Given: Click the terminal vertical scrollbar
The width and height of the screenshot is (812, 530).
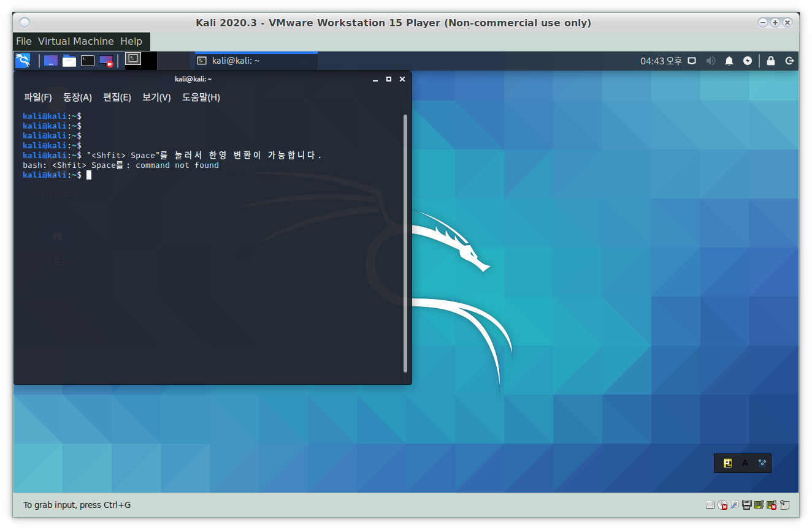Looking at the screenshot, I should 405,243.
